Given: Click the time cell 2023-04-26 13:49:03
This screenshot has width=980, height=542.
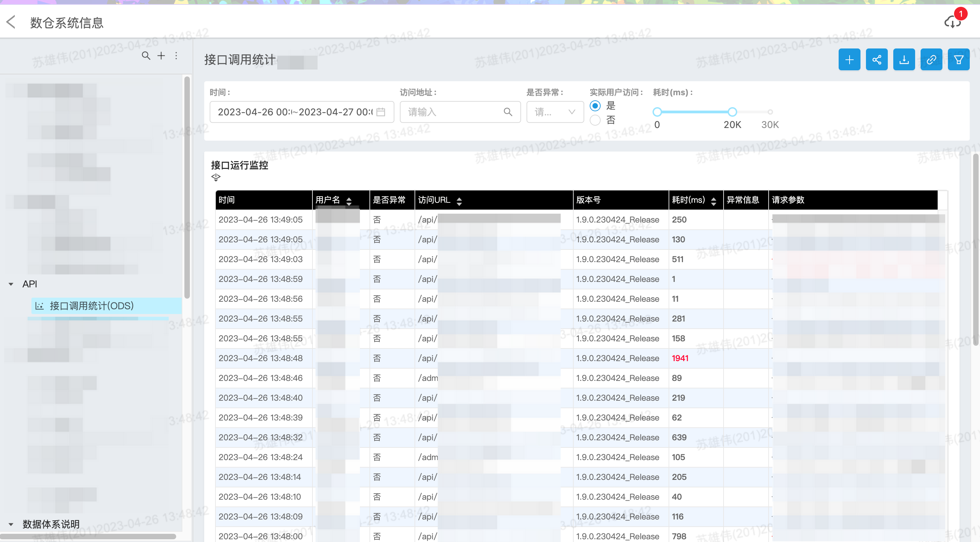Looking at the screenshot, I should [x=261, y=259].
